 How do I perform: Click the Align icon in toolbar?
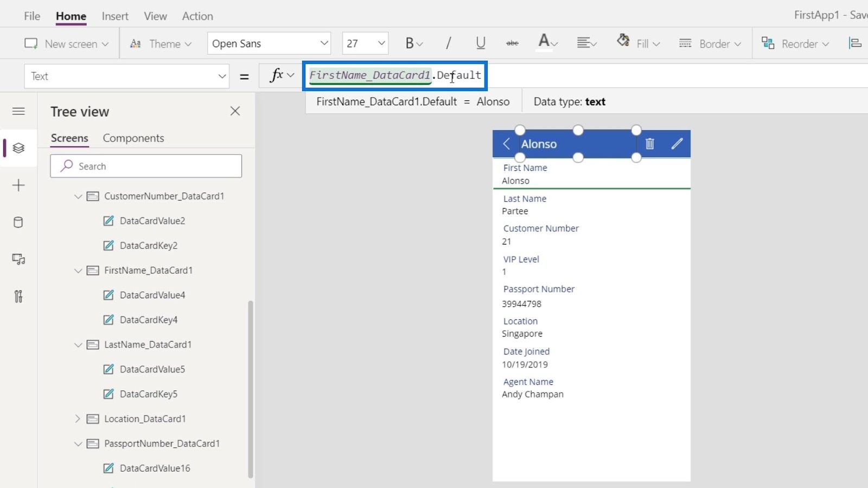855,43
